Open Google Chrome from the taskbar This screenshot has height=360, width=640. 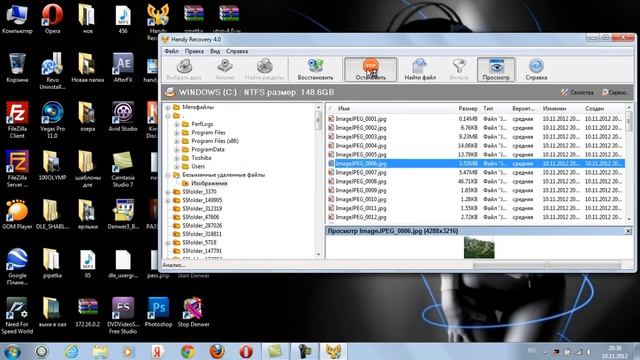[x=188, y=351]
